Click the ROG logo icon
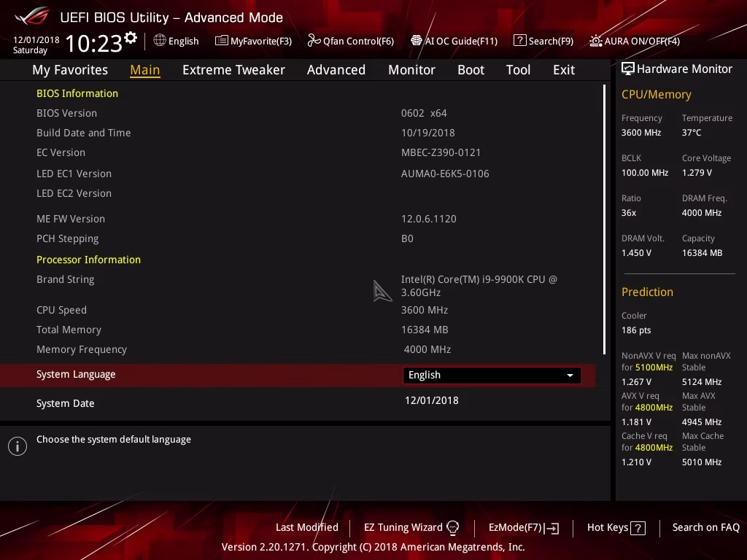 click(x=32, y=16)
